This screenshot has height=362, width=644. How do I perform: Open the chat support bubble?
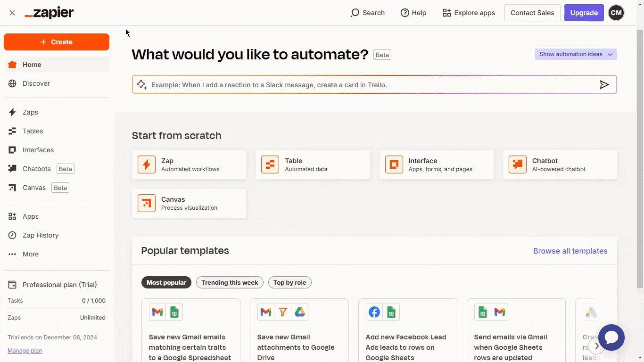[611, 337]
